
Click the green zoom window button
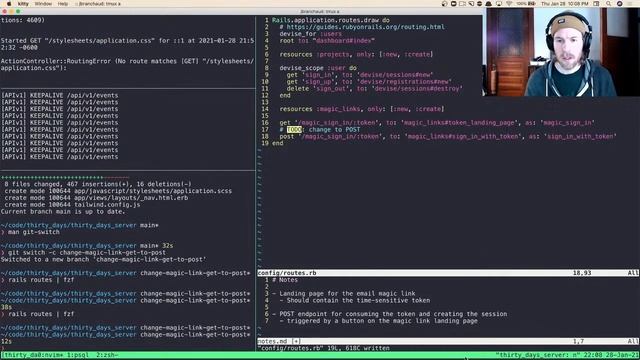tap(18, 11)
